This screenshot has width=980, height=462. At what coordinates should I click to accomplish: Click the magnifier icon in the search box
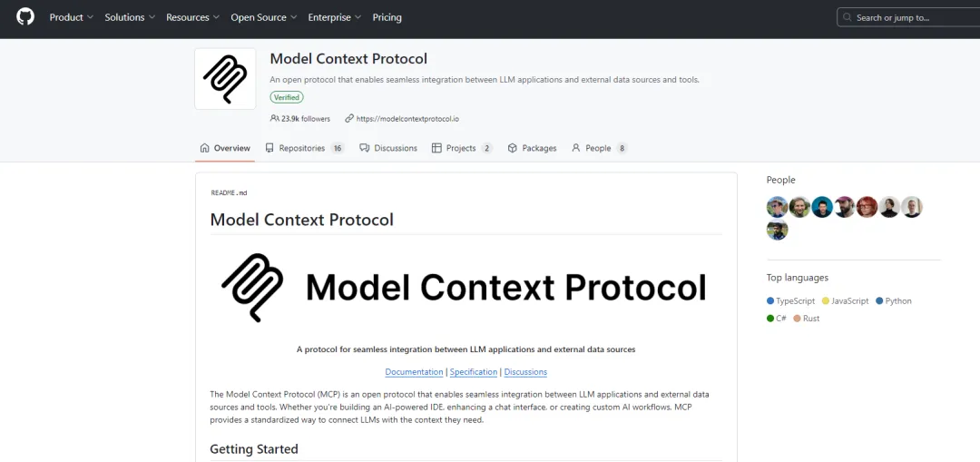point(848,17)
